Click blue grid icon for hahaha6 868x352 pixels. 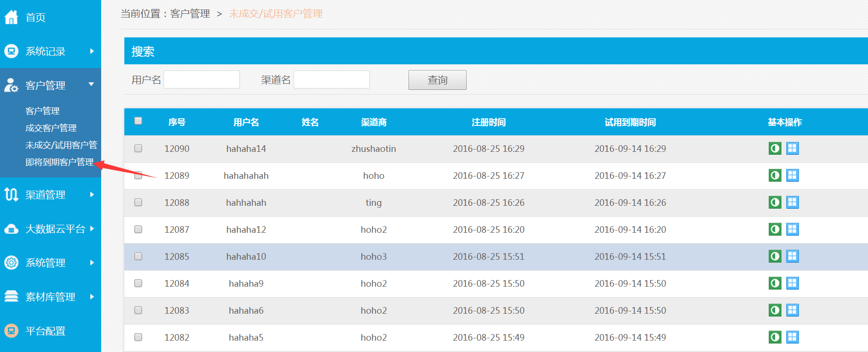coord(792,310)
